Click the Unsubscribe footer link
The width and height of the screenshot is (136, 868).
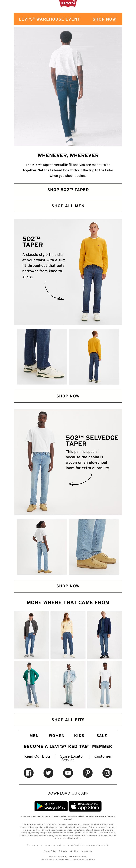pos(87,851)
